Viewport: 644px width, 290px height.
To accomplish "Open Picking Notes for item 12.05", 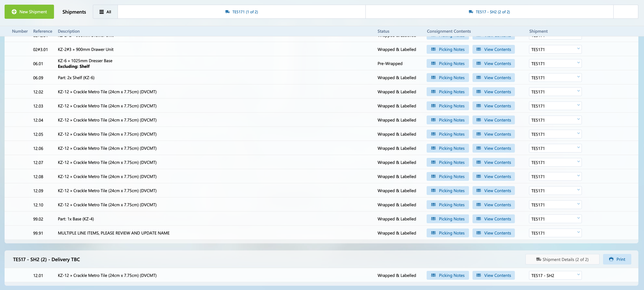I will tap(447, 134).
